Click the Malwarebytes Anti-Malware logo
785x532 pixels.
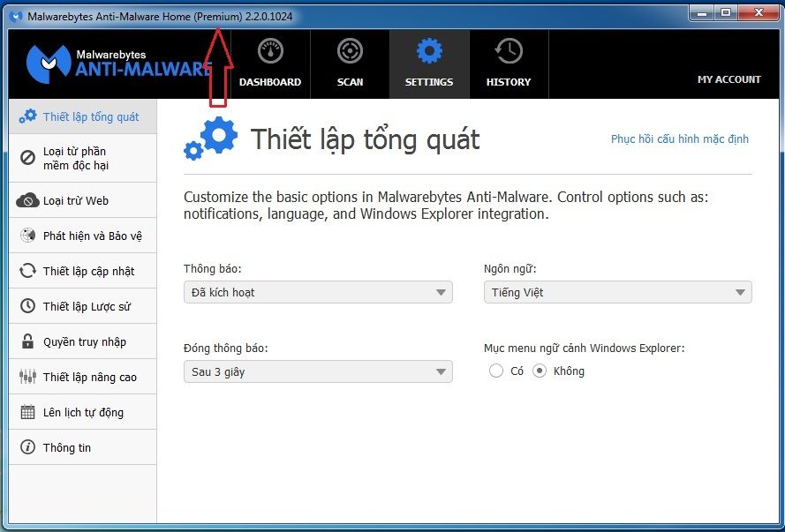click(115, 62)
